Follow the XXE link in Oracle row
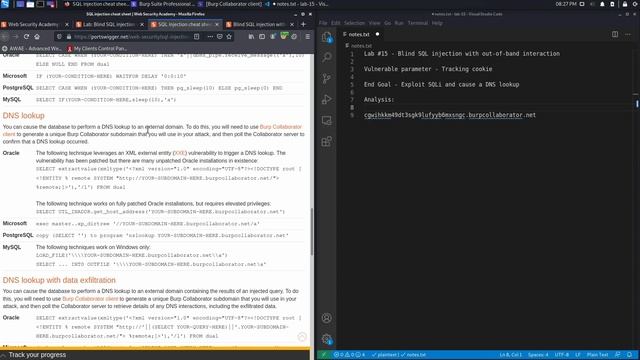The width and height of the screenshot is (640, 360). 180,153
